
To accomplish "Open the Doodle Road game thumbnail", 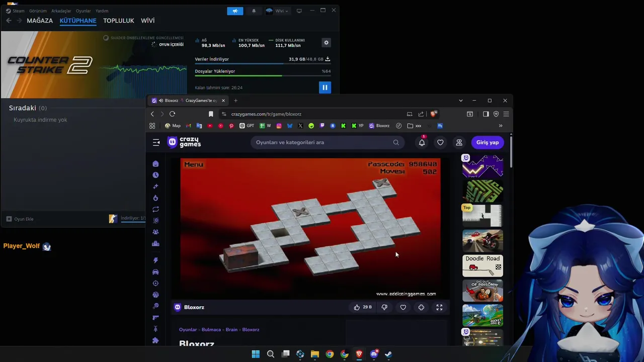I will tap(482, 265).
